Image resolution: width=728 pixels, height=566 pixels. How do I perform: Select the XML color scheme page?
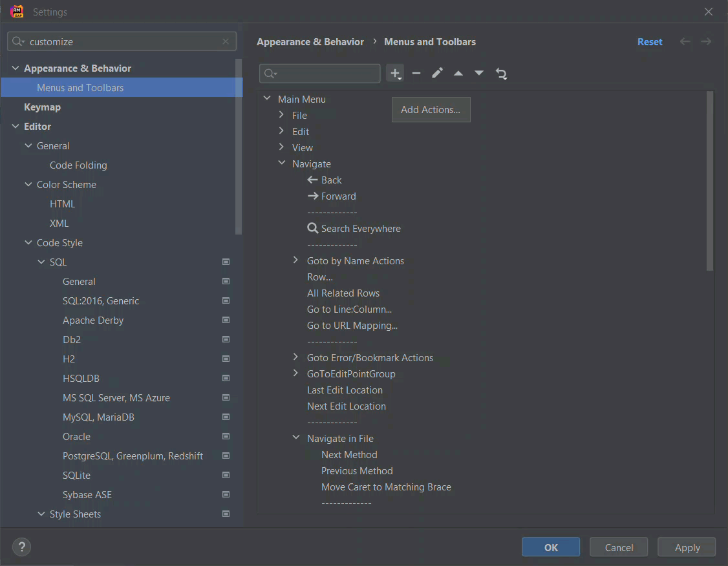click(x=59, y=224)
